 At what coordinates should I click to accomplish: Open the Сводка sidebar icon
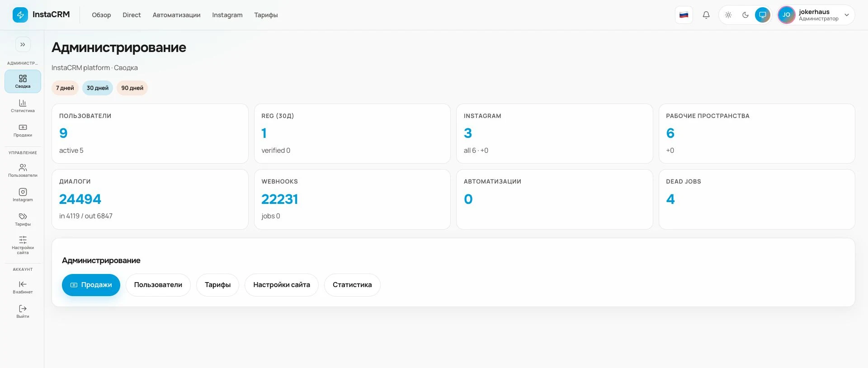[x=23, y=81]
